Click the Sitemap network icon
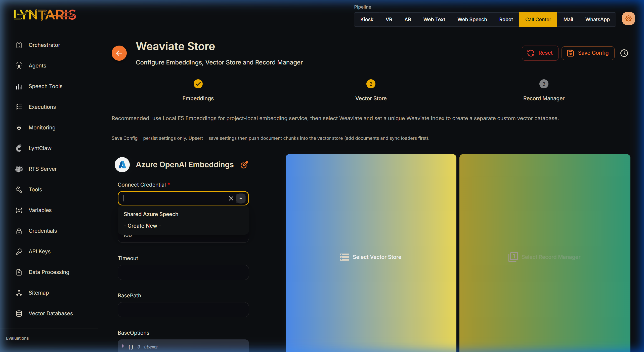This screenshot has height=352, width=644. 19,293
